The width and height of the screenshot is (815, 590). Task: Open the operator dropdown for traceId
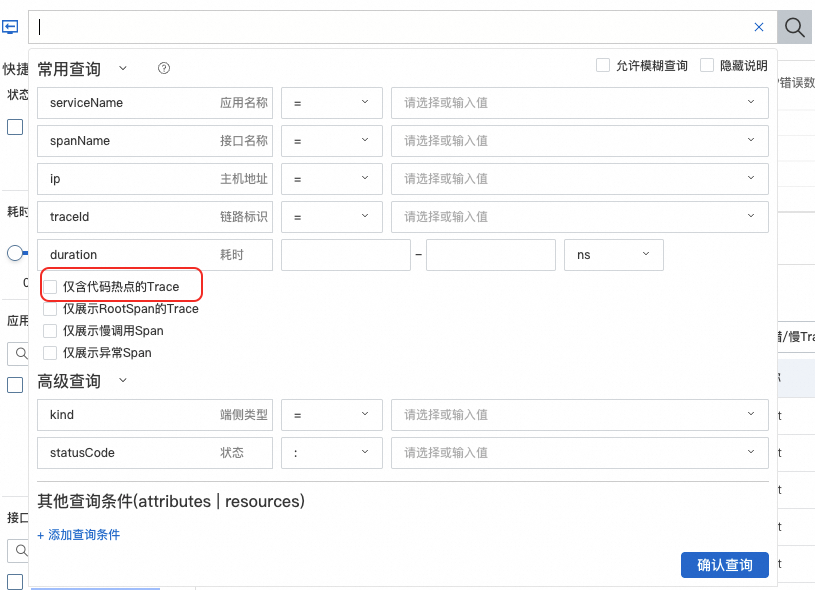[332, 217]
